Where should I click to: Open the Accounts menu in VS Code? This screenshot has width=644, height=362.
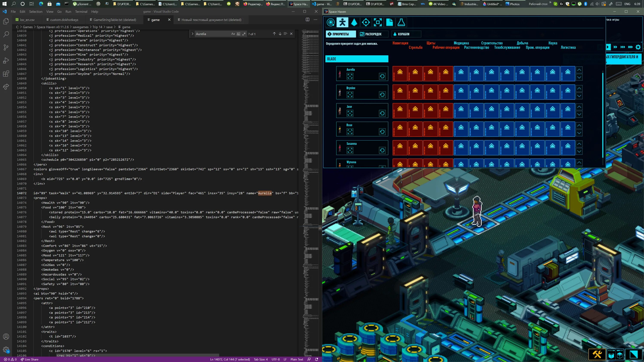pyautogui.click(x=6, y=336)
